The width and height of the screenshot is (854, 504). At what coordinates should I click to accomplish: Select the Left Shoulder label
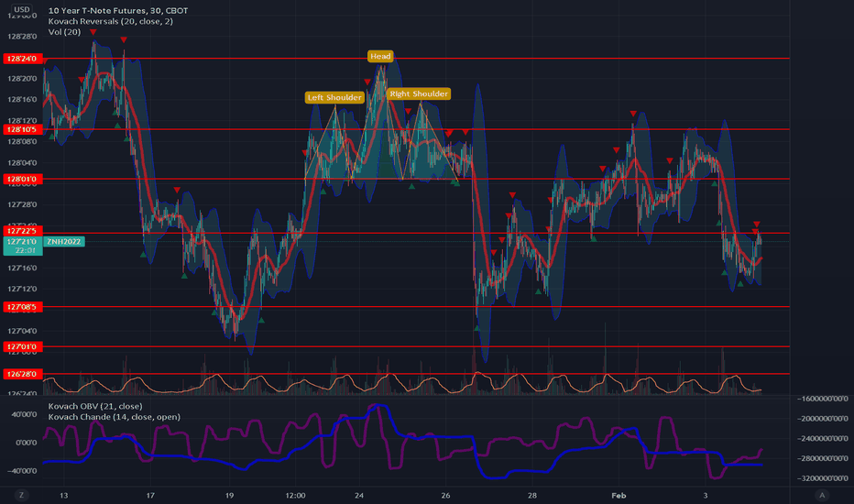tap(334, 97)
